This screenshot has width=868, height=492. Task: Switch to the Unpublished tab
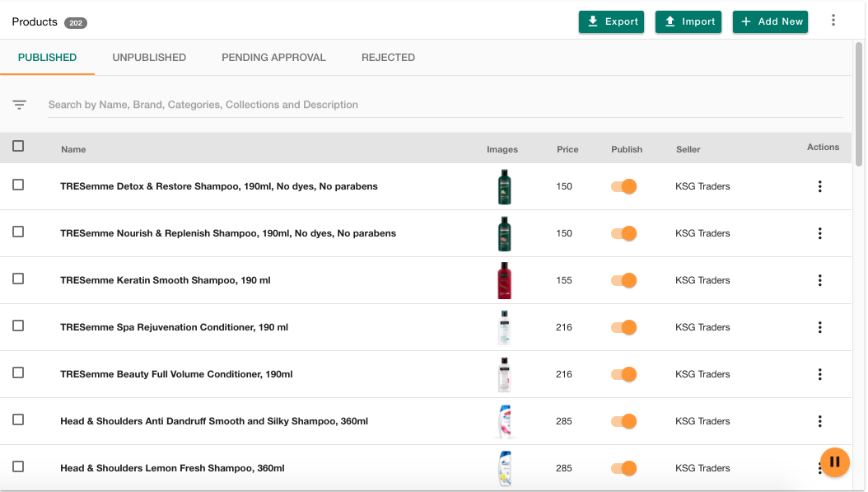tap(149, 58)
